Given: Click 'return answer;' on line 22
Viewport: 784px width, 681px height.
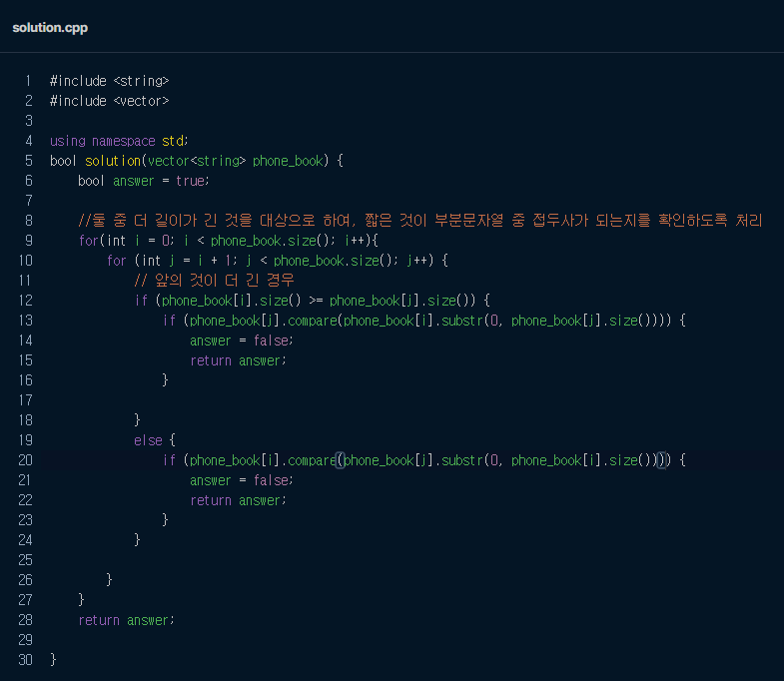Looking at the screenshot, I should pyautogui.click(x=238, y=500).
